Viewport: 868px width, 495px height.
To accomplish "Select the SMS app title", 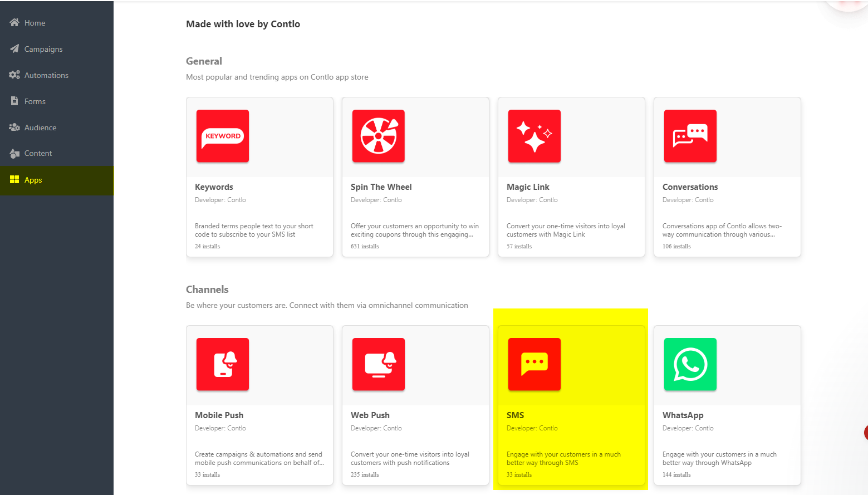I will point(515,415).
